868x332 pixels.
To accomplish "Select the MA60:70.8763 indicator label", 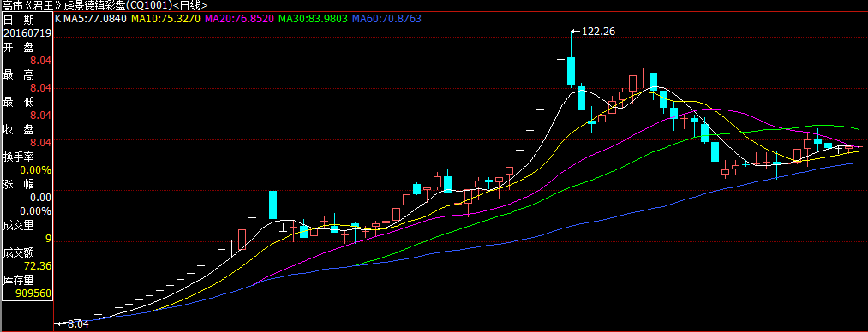I will (x=387, y=19).
